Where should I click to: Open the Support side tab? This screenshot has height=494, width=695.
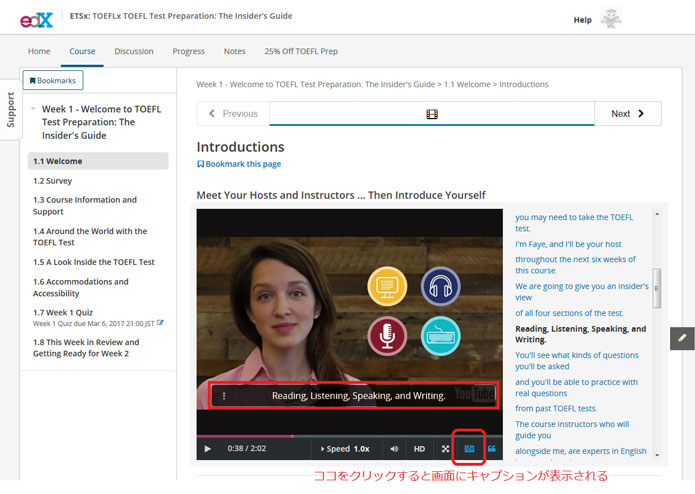pyautogui.click(x=10, y=109)
